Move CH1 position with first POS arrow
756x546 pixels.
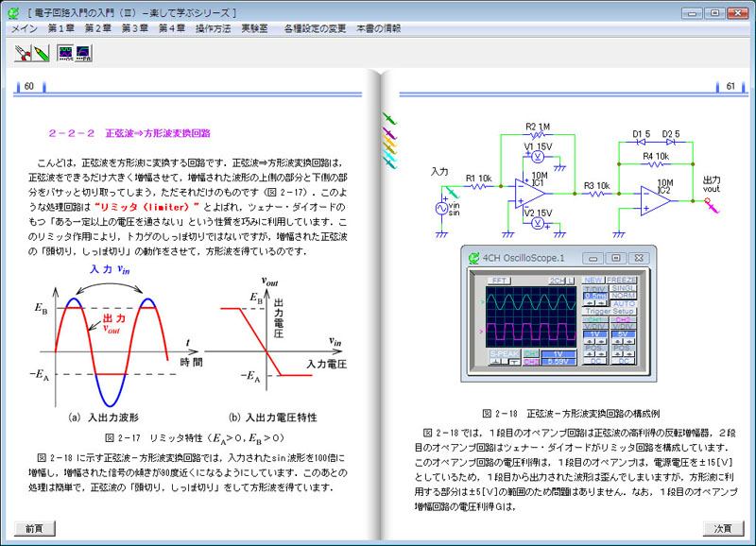pos(589,353)
